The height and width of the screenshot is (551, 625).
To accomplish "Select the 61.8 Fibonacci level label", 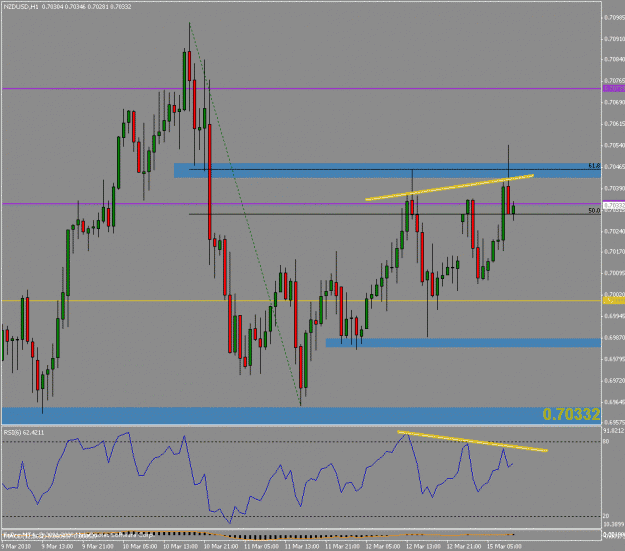I will [x=594, y=165].
